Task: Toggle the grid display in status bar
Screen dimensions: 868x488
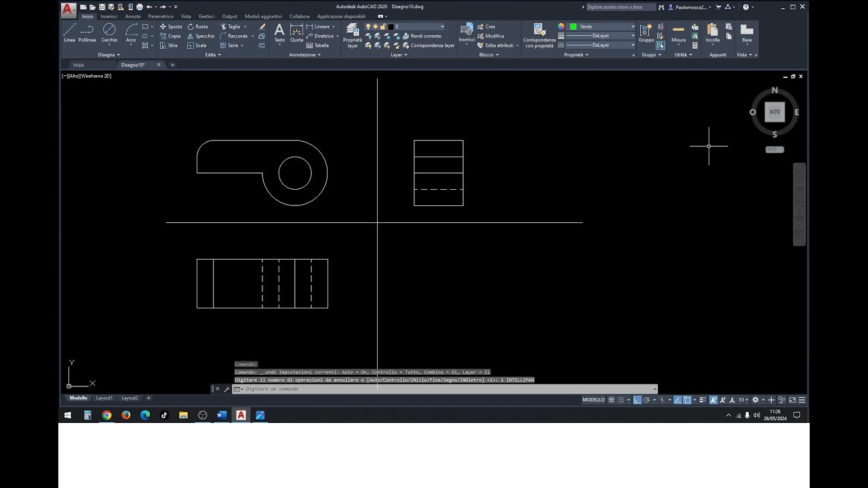Action: click(611, 400)
